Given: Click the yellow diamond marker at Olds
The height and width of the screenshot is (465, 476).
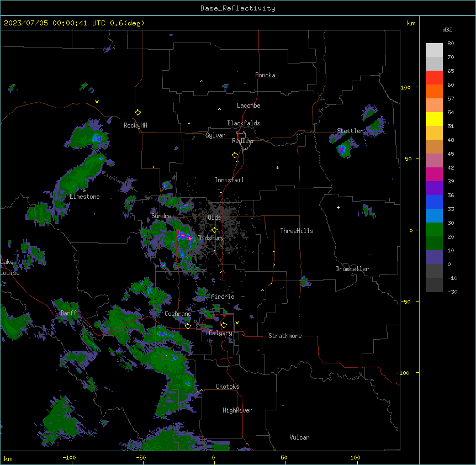Looking at the screenshot, I should pyautogui.click(x=214, y=230).
